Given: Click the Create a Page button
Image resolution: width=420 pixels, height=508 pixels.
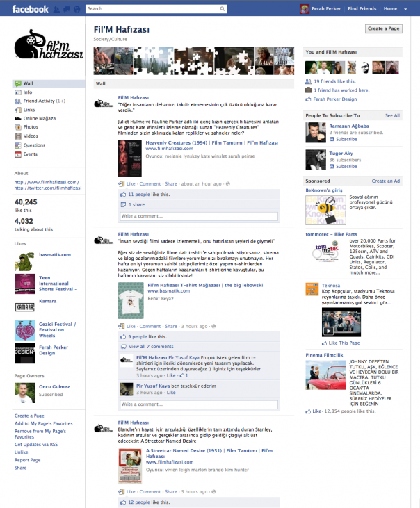Looking at the screenshot, I should pyautogui.click(x=384, y=28).
